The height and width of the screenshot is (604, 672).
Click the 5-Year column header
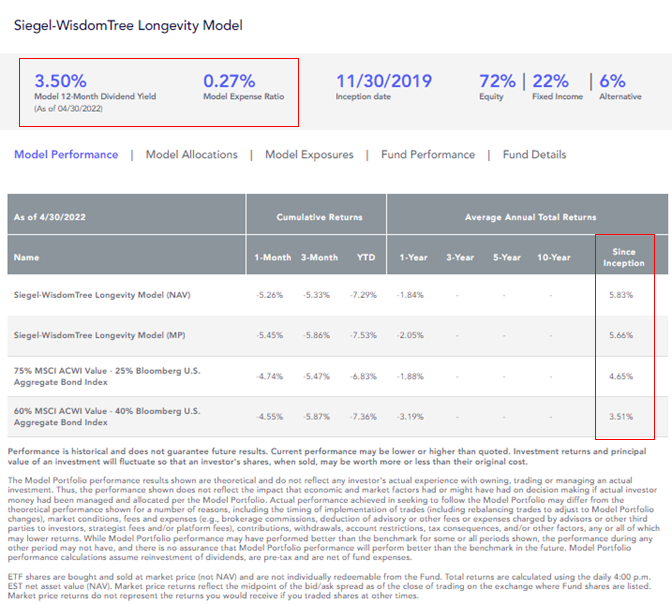tap(507, 257)
